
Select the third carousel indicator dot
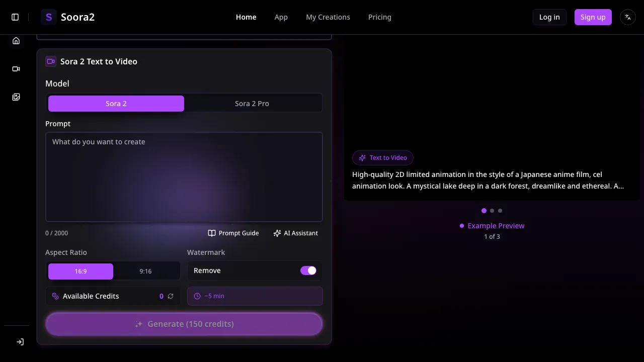tap(500, 211)
